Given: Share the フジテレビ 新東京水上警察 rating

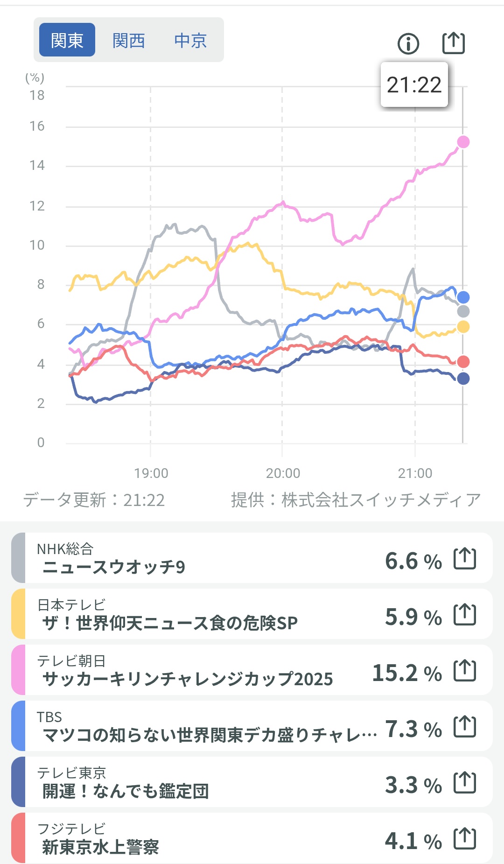Looking at the screenshot, I should point(465,839).
